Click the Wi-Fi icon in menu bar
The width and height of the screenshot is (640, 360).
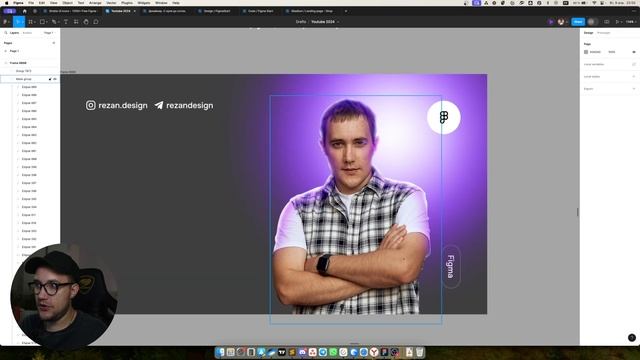coord(594,3)
